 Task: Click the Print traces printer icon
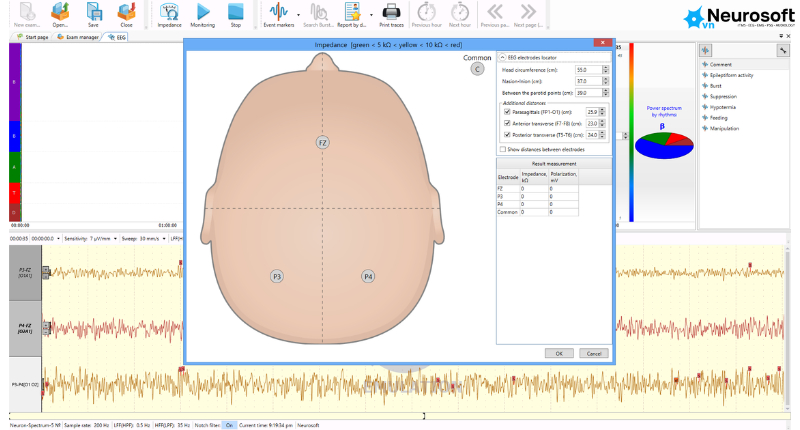coord(391,14)
